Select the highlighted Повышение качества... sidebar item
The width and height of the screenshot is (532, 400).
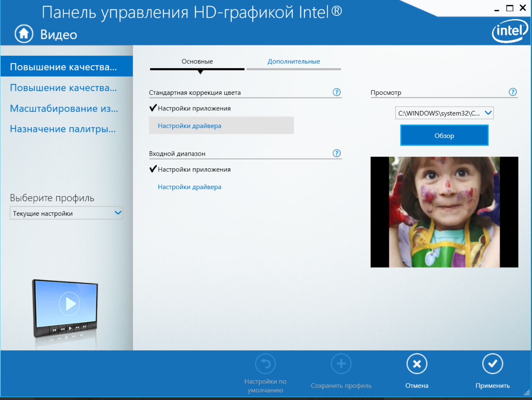pos(67,66)
